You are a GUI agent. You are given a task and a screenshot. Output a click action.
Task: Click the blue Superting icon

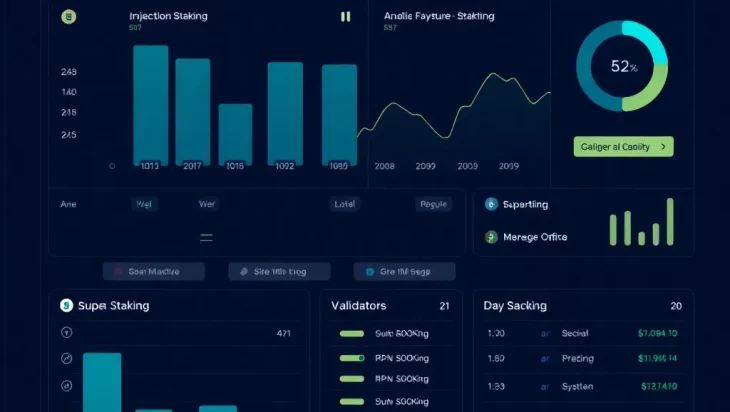coord(491,204)
